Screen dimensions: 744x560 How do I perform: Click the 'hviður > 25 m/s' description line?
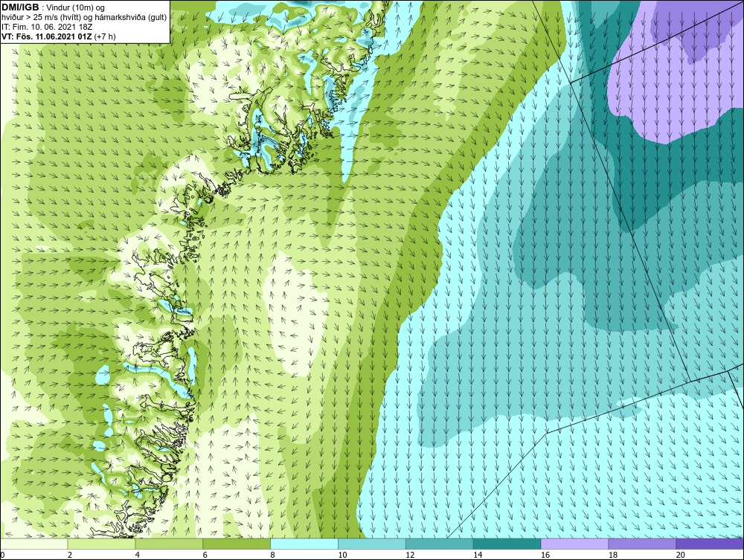click(x=83, y=18)
